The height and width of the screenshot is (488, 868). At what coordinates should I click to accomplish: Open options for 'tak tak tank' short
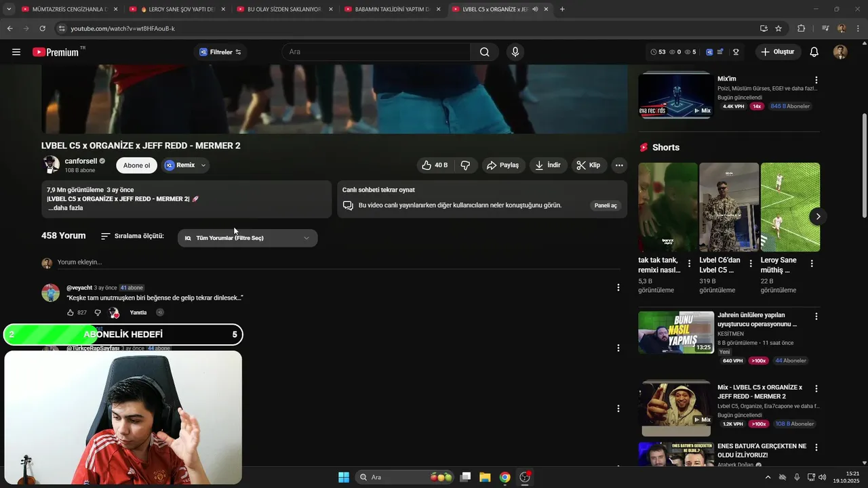[690, 264]
